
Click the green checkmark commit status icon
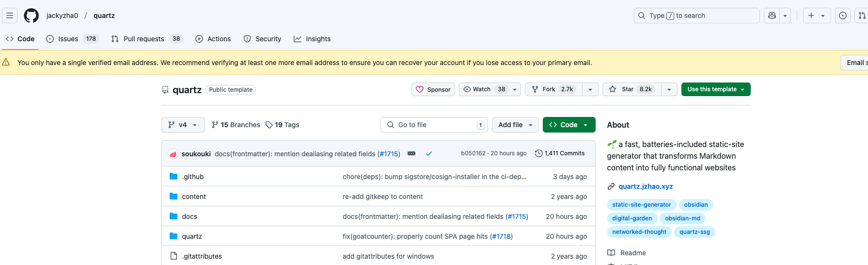tap(428, 154)
